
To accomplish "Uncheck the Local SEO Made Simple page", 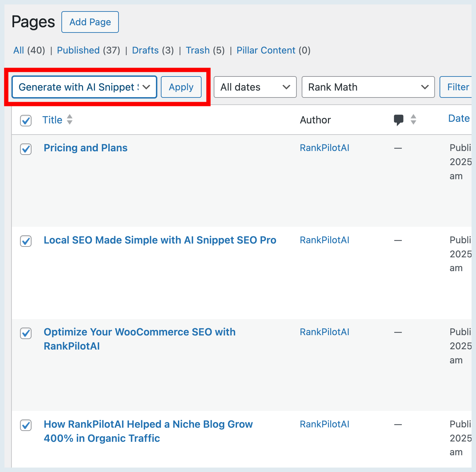I will [x=26, y=242].
